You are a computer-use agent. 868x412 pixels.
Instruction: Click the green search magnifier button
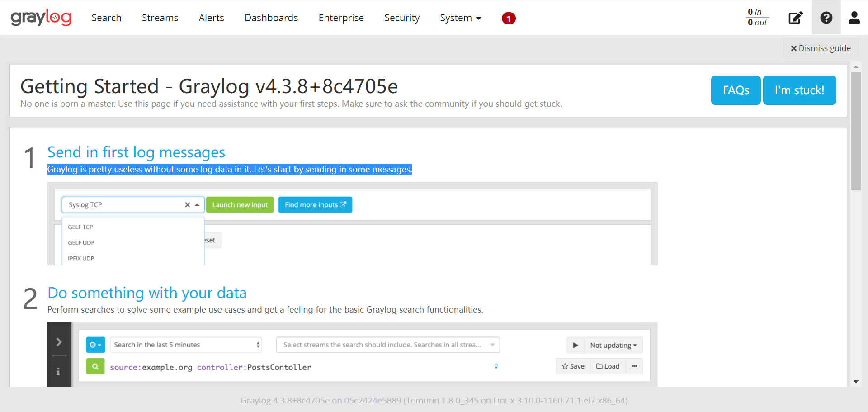click(x=95, y=366)
